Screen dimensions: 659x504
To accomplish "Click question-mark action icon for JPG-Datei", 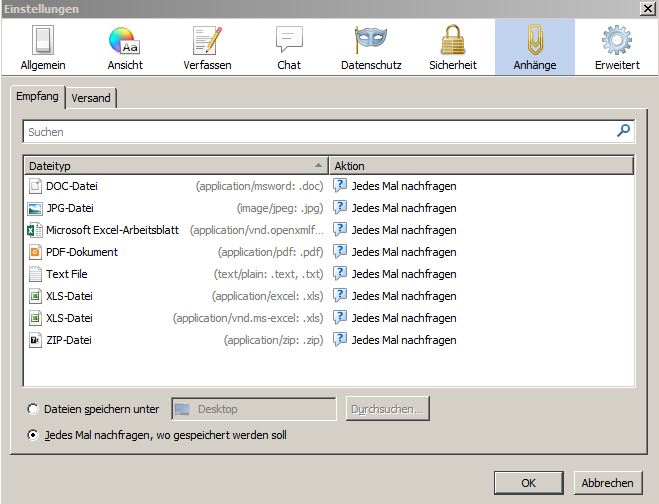I will pos(340,207).
